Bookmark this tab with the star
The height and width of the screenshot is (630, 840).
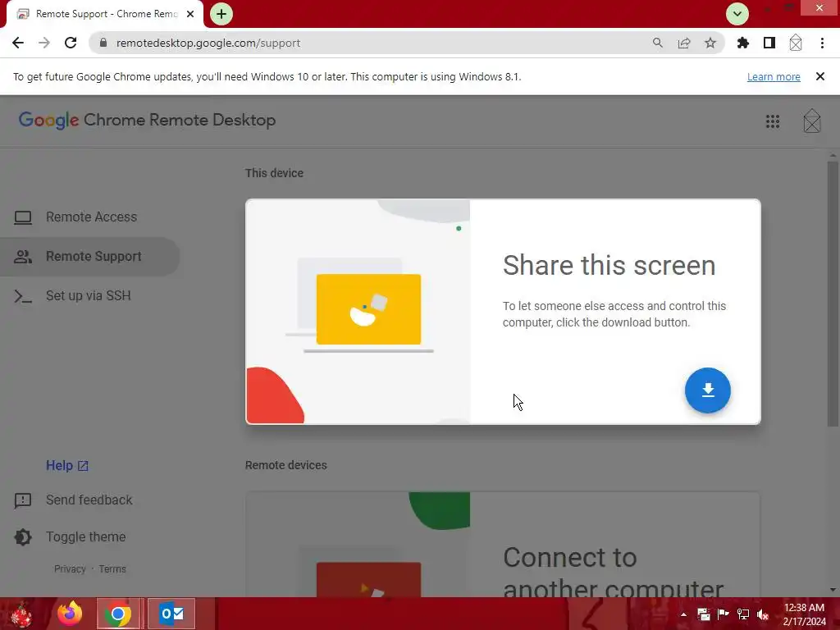[710, 43]
